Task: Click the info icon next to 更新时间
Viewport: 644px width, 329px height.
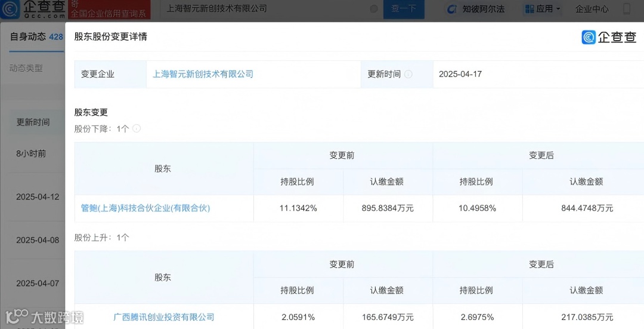Action: pyautogui.click(x=408, y=74)
